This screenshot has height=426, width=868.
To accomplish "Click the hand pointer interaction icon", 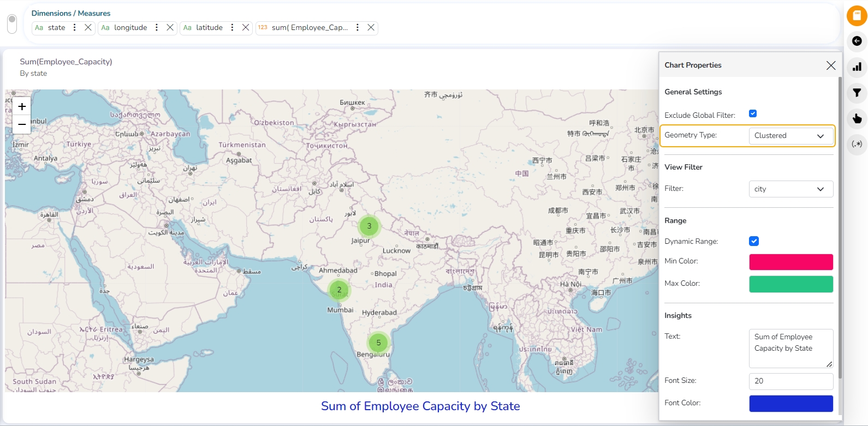I will coord(857,118).
